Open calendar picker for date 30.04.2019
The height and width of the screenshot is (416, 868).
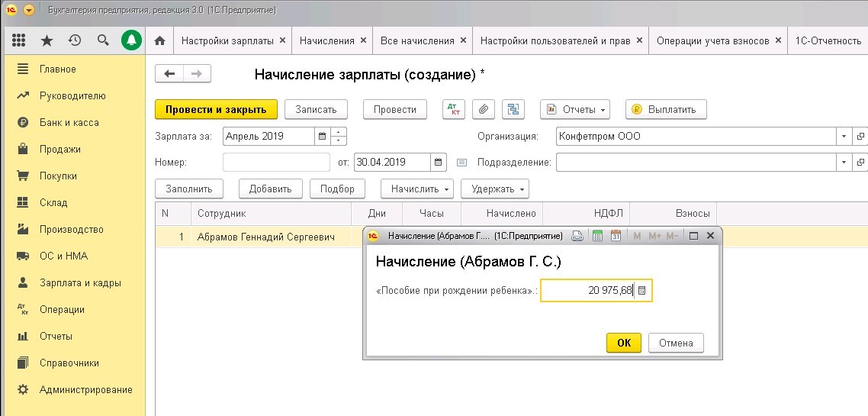[439, 162]
